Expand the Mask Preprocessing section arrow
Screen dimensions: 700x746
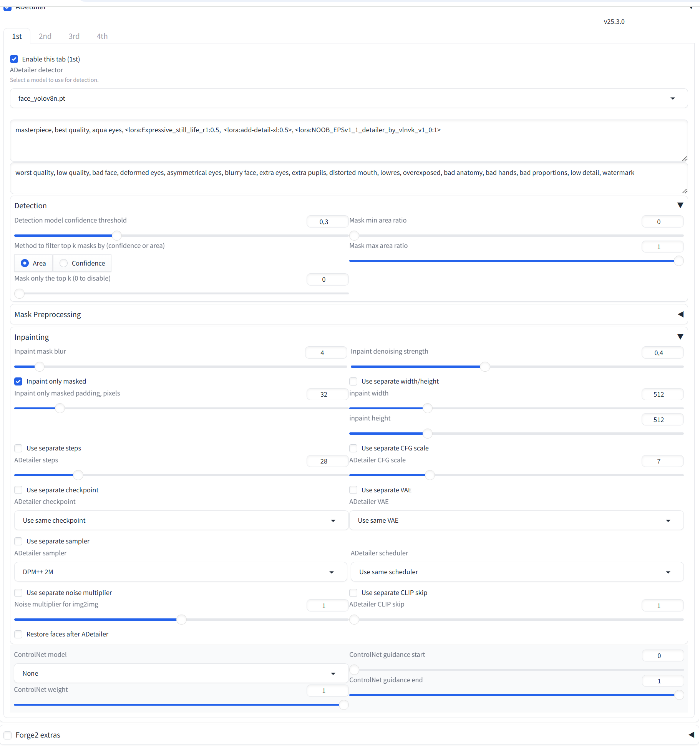680,314
